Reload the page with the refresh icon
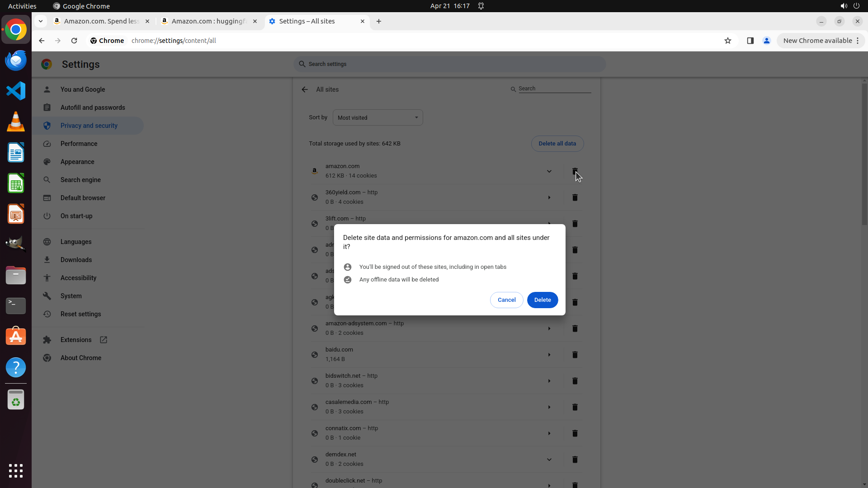 [x=74, y=41]
